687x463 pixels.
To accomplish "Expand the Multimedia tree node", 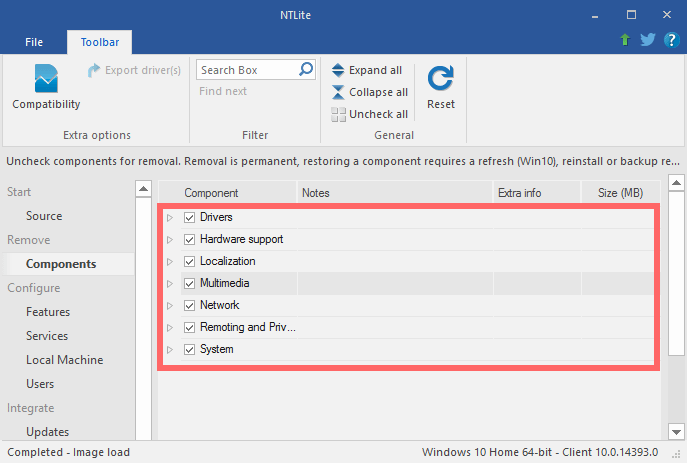I will click(x=170, y=283).
